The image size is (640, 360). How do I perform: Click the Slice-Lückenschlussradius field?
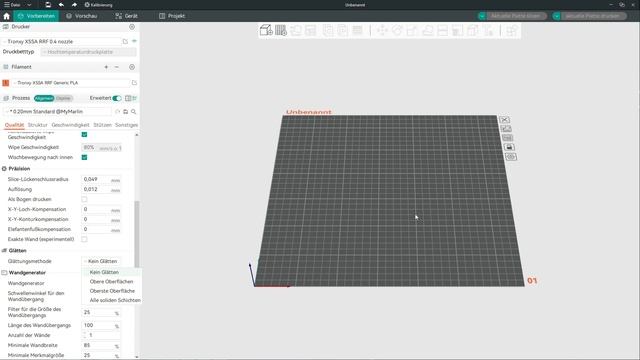click(x=102, y=180)
